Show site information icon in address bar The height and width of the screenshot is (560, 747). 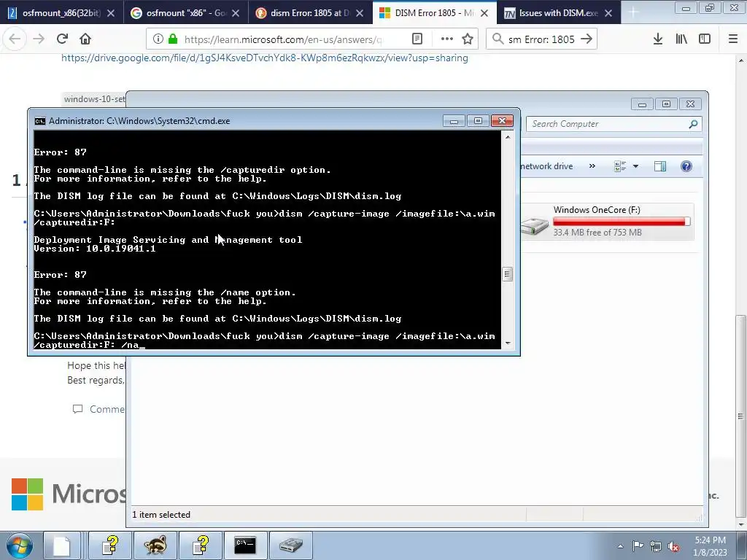[158, 39]
